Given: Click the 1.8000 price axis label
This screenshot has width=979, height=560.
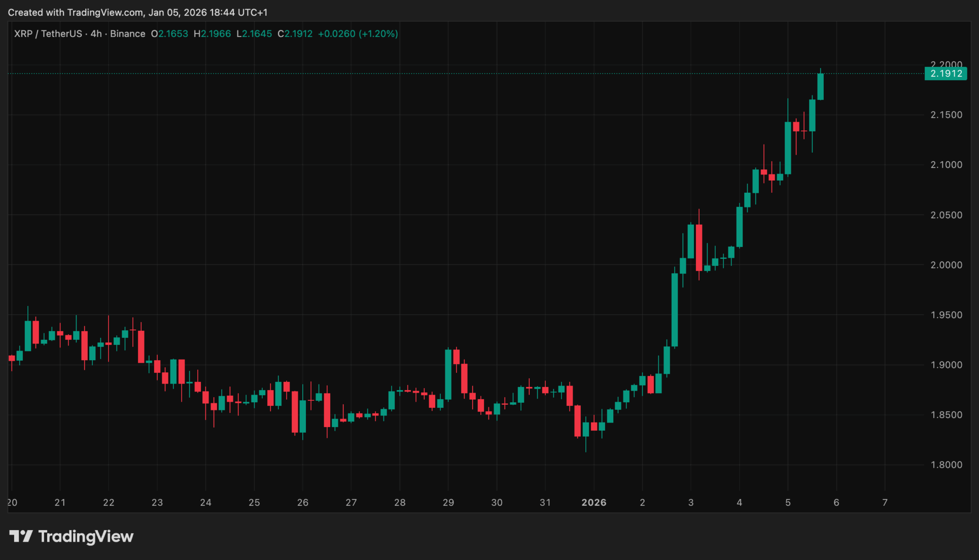Looking at the screenshot, I should (946, 465).
